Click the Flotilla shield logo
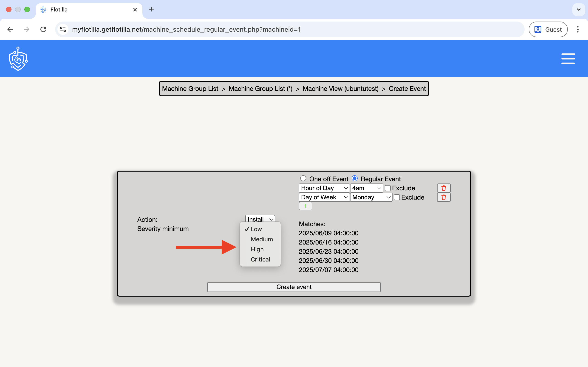This screenshot has width=588, height=367. 18,59
